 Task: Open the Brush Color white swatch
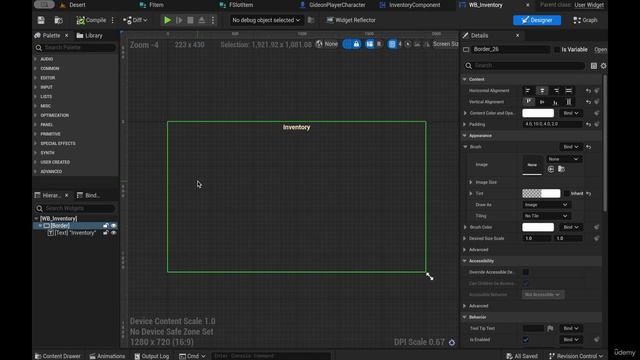[538, 227]
